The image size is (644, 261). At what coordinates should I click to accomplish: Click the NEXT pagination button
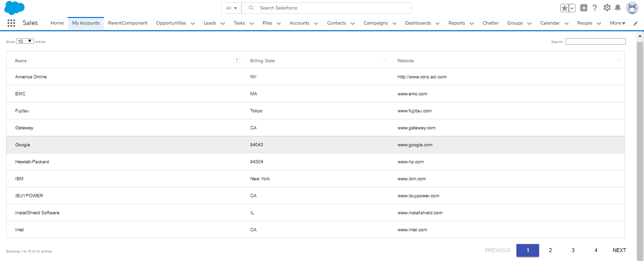[x=619, y=250]
